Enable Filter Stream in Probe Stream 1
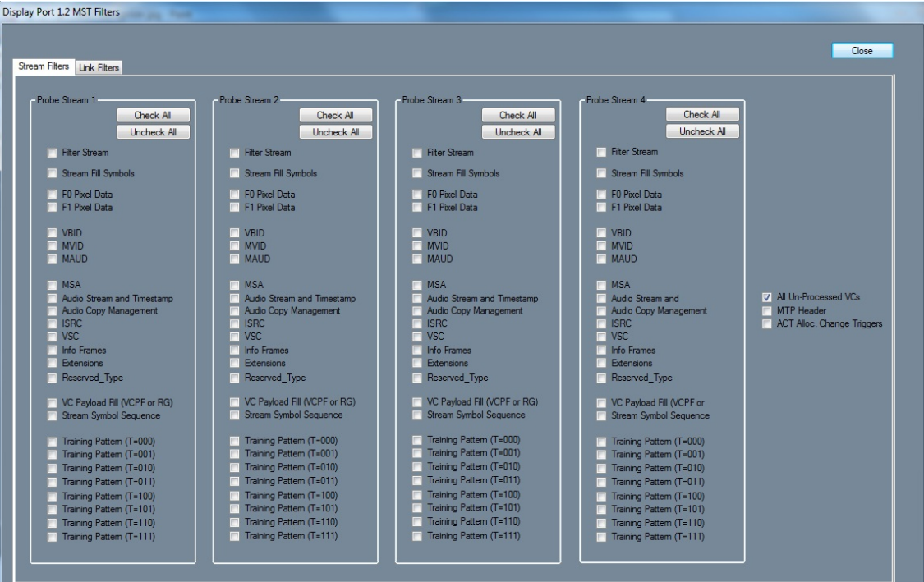 tap(52, 153)
